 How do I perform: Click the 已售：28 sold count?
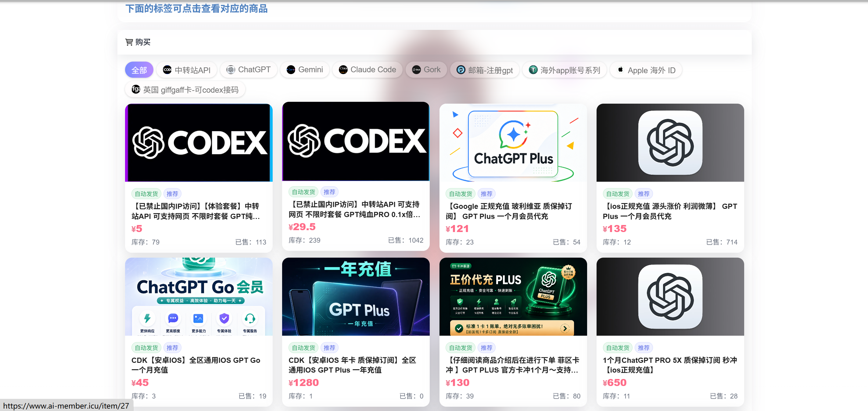pyautogui.click(x=724, y=396)
